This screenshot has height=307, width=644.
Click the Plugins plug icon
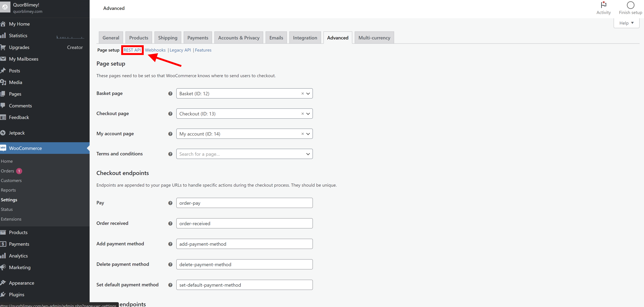[3, 295]
